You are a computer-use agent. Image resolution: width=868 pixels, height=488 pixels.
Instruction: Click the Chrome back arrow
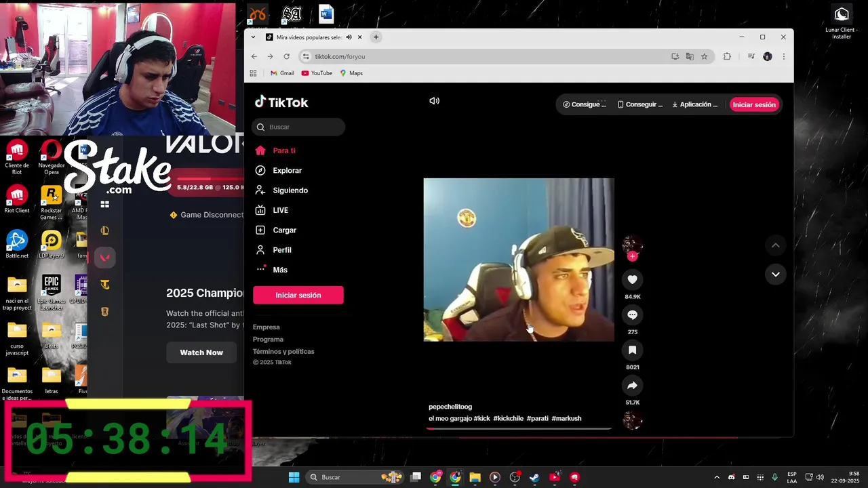[x=254, y=56]
